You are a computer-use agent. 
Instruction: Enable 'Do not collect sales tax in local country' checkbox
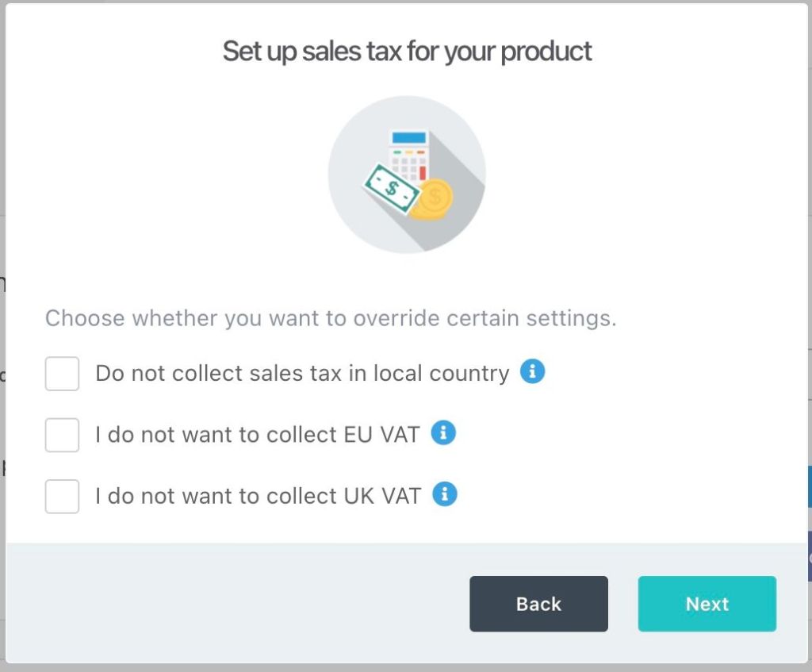pyautogui.click(x=62, y=373)
